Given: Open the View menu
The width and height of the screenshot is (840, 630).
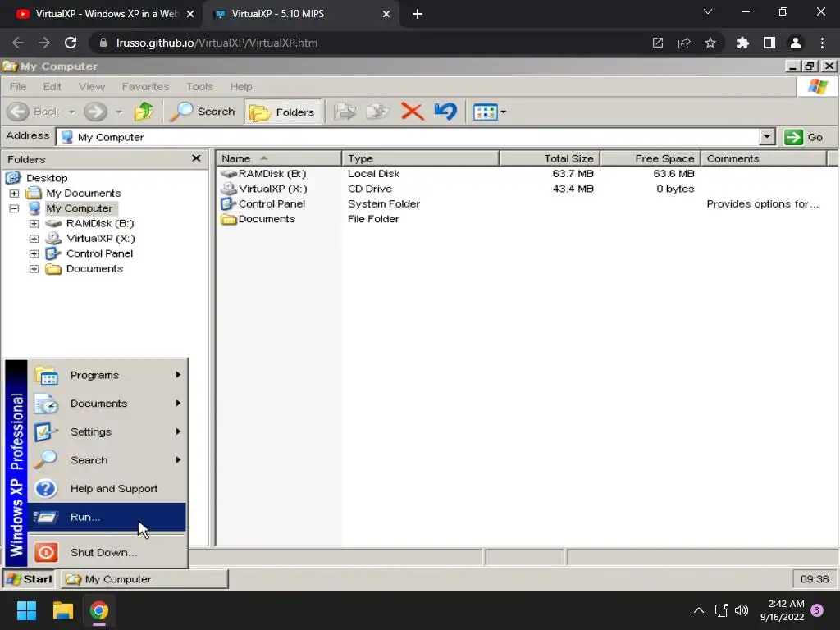Looking at the screenshot, I should 92,87.
